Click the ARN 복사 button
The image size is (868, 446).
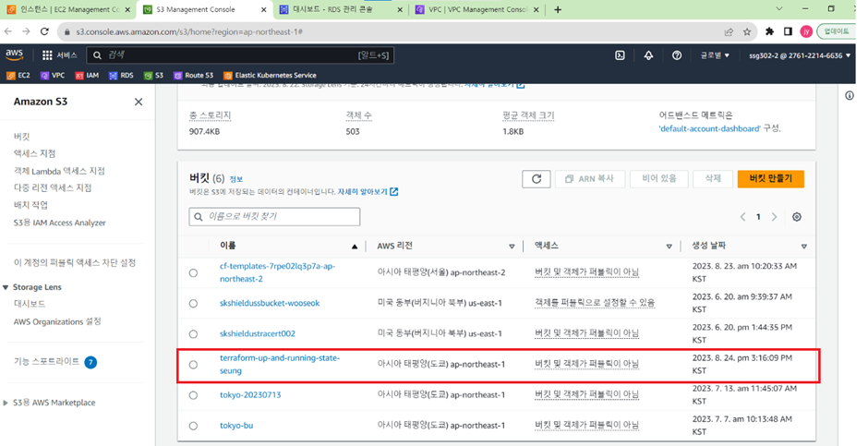click(590, 179)
